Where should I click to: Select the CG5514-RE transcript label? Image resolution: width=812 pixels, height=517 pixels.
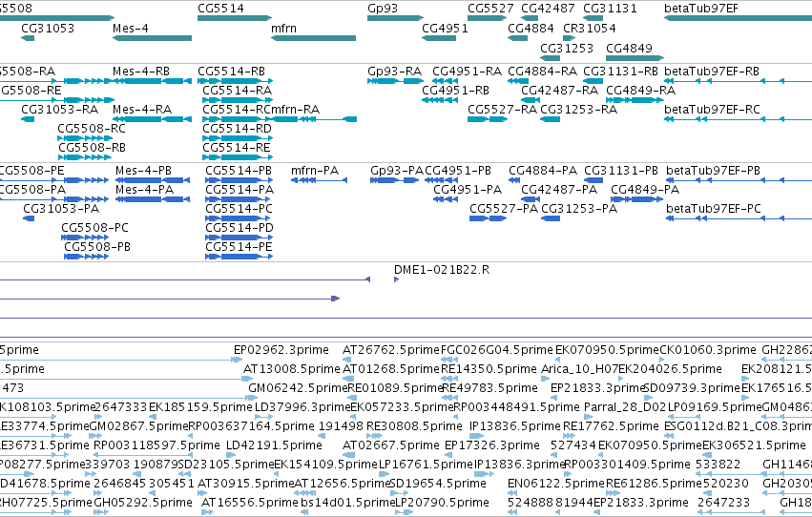point(237,148)
